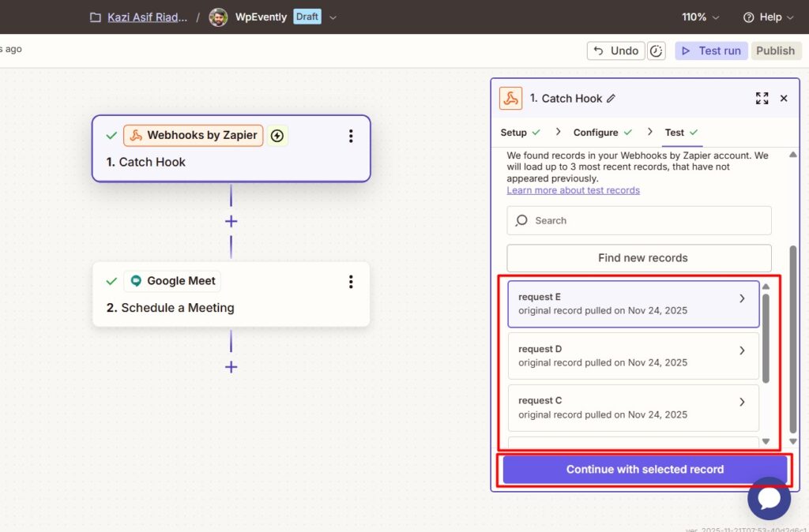Open the three-dot menu on Catch Hook step

click(x=351, y=135)
